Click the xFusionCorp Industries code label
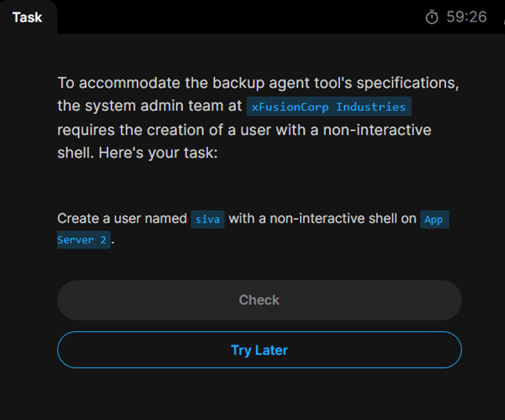This screenshot has height=420, width=505. coord(329,106)
